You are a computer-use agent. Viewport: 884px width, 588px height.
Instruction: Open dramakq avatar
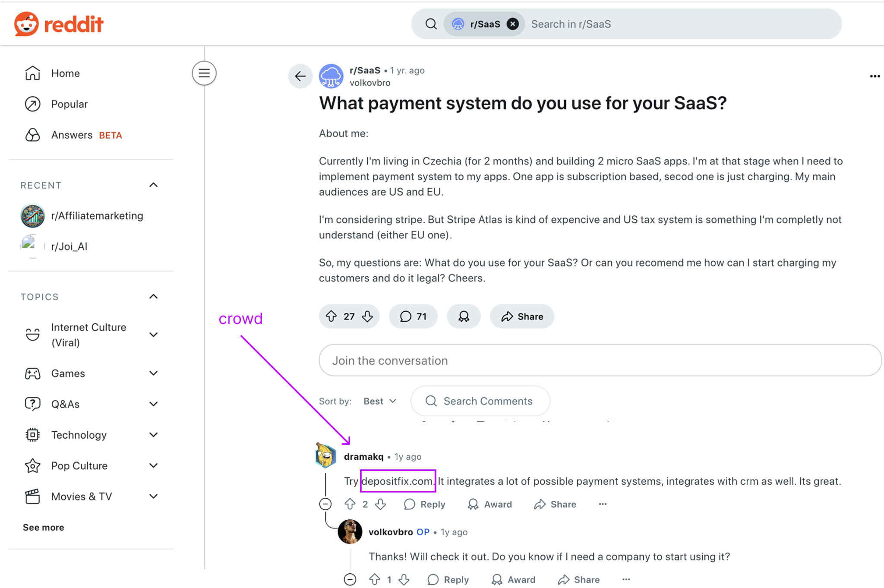tap(326, 455)
